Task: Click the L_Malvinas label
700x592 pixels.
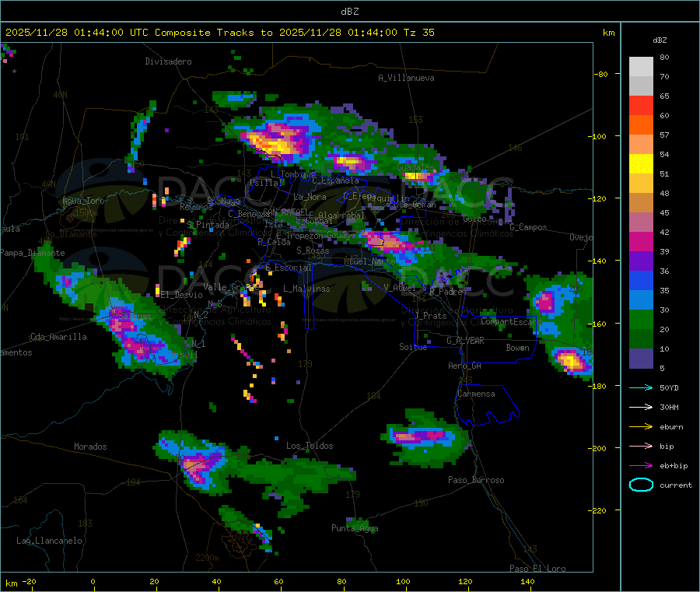Action: (x=306, y=289)
